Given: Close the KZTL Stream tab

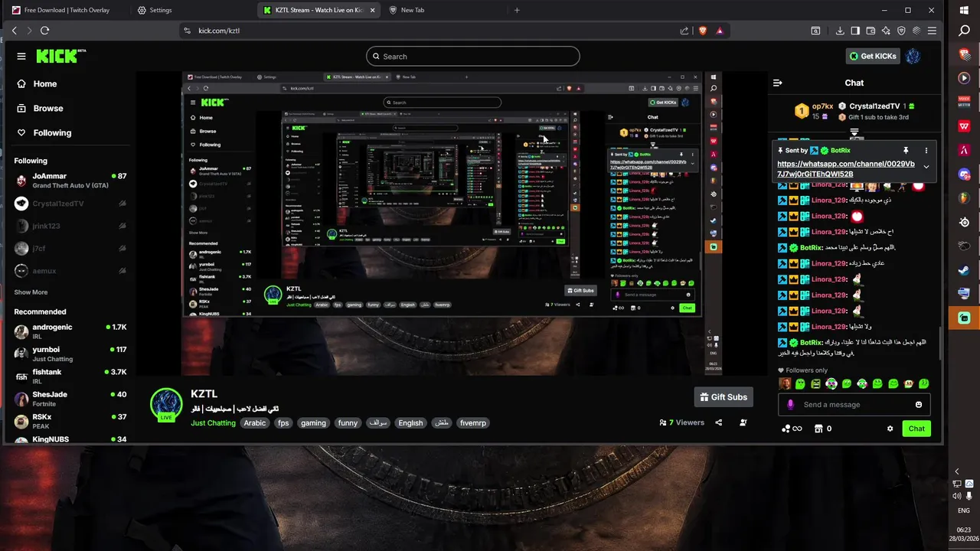Looking at the screenshot, I should 373,10.
